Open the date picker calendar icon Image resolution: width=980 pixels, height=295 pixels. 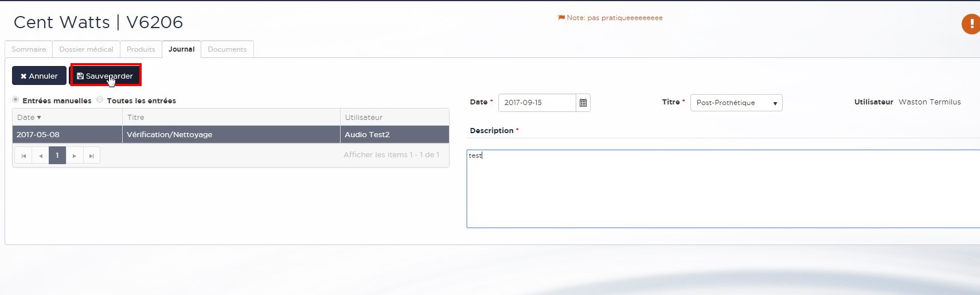point(583,103)
